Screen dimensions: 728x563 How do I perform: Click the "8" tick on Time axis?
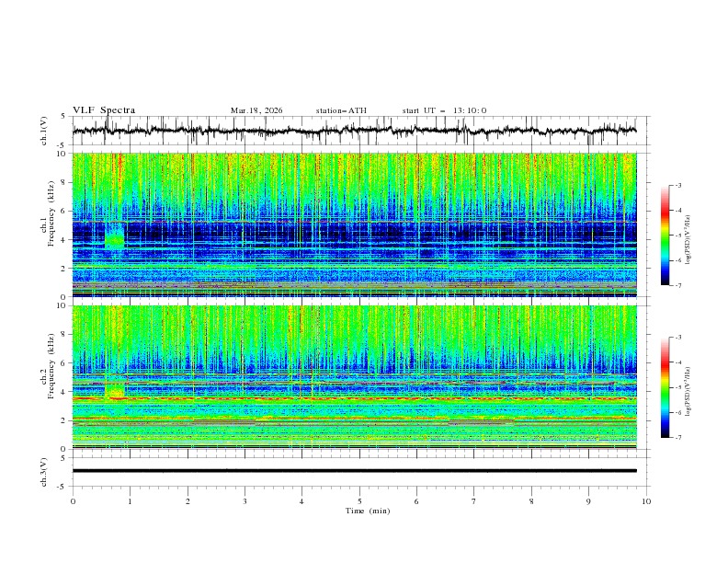pos(531,501)
